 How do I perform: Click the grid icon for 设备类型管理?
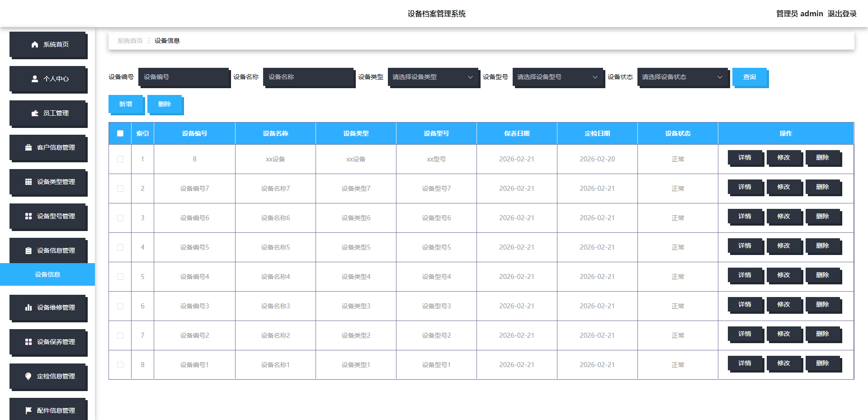tap(28, 182)
